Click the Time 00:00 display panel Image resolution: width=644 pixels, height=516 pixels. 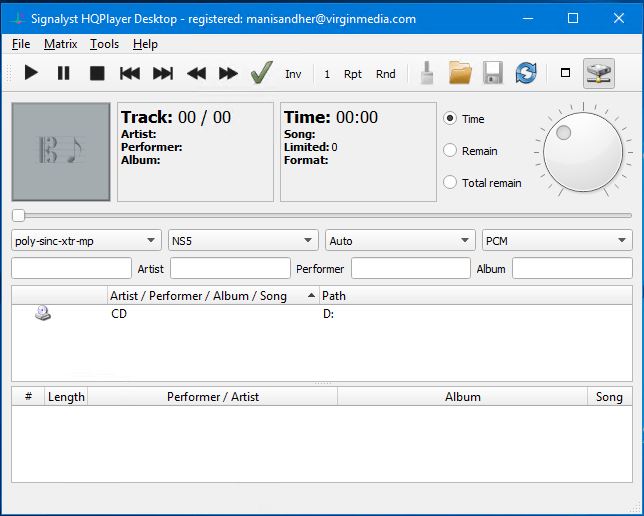click(358, 152)
